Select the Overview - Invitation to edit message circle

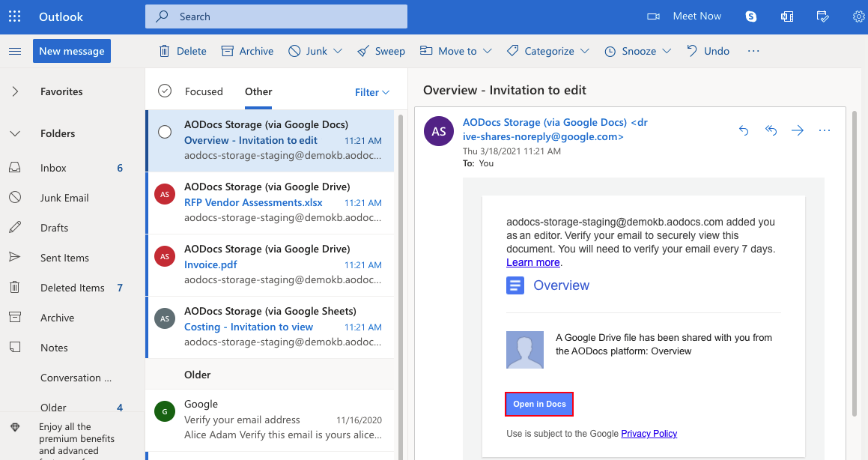tap(165, 132)
